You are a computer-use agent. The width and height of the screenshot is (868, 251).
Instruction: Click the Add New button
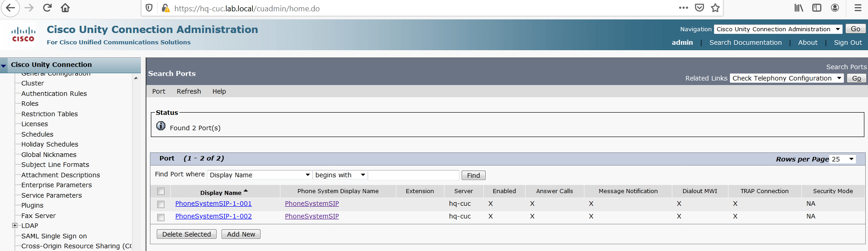click(241, 234)
